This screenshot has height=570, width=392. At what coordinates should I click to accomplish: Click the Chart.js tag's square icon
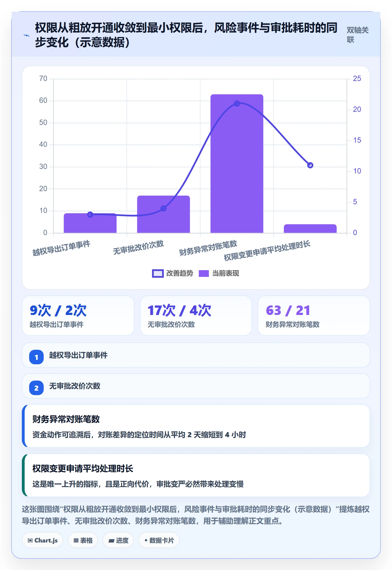click(x=30, y=541)
